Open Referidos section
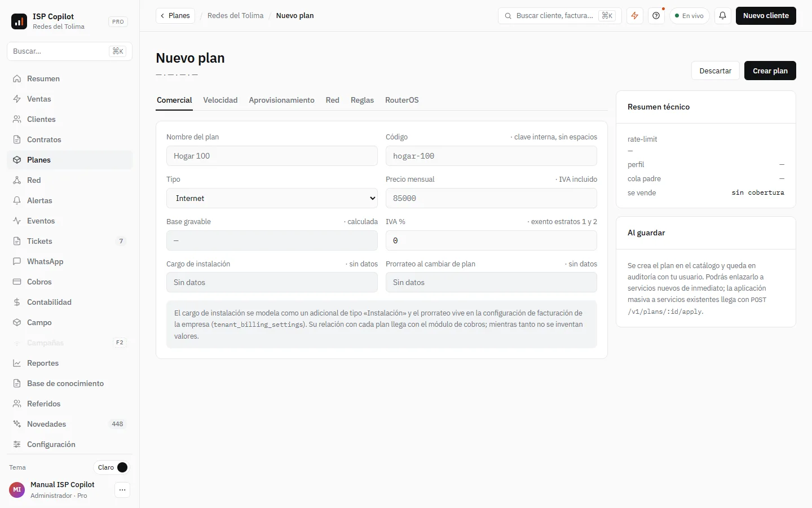Viewport: 812px width, 508px height. tap(69, 404)
